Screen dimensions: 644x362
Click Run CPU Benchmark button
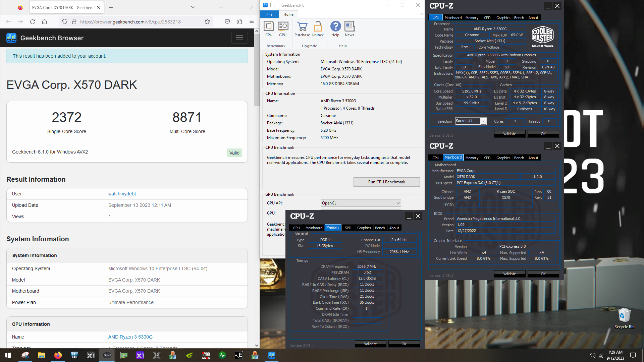pyautogui.click(x=386, y=182)
